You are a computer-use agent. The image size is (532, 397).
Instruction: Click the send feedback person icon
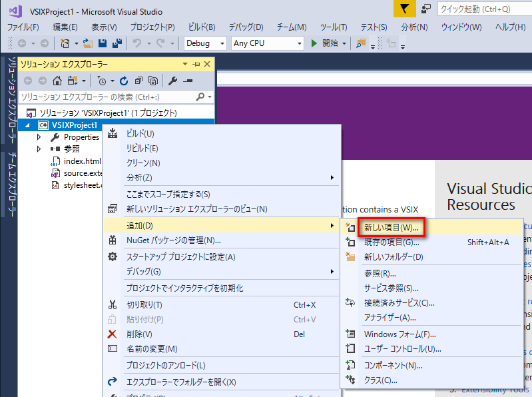coord(426,9)
